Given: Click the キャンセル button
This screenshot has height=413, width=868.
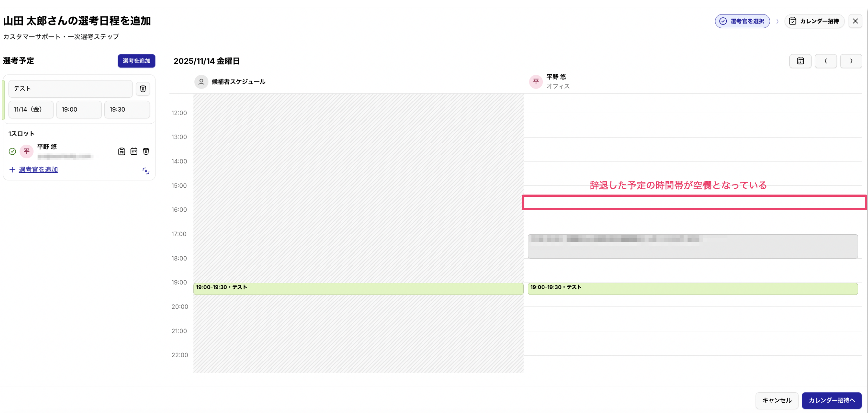Looking at the screenshot, I should (777, 400).
